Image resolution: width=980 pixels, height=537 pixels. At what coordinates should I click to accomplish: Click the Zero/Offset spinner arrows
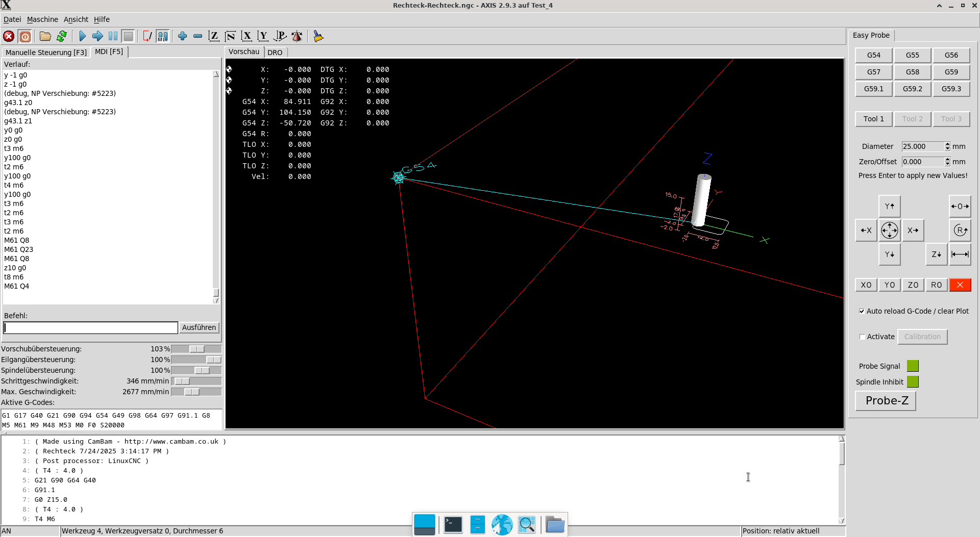pyautogui.click(x=947, y=162)
